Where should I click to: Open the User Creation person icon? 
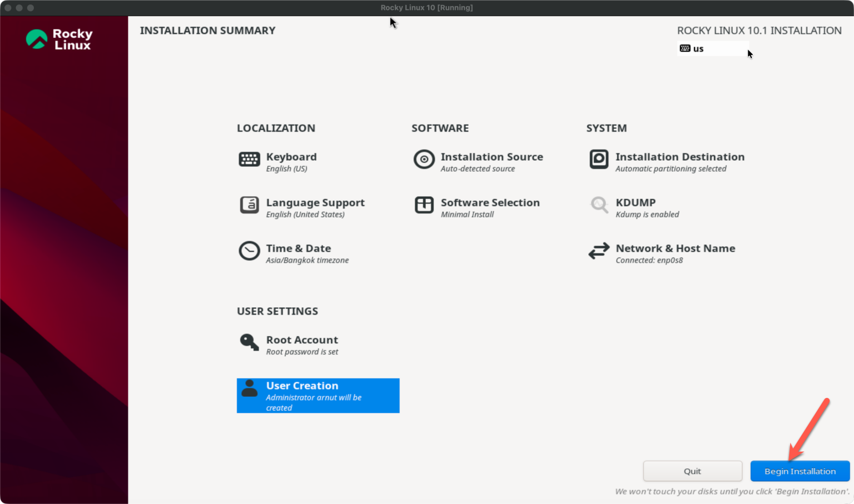[x=250, y=388]
